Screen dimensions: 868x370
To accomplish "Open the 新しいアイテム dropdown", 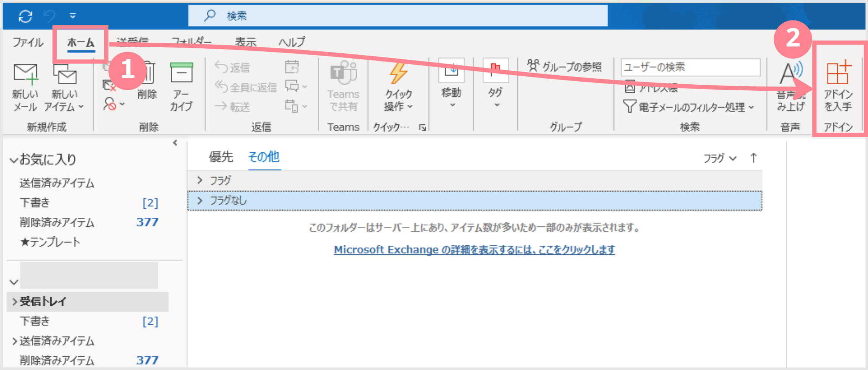I will (64, 87).
